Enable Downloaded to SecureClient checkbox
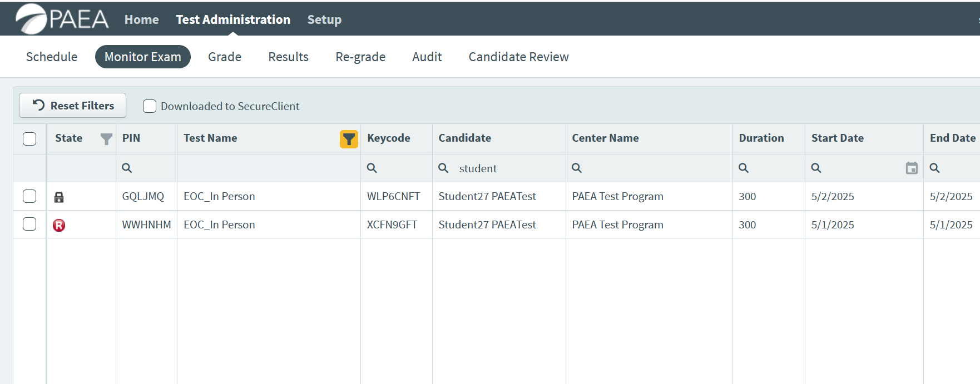The height and width of the screenshot is (384, 980). [150, 106]
